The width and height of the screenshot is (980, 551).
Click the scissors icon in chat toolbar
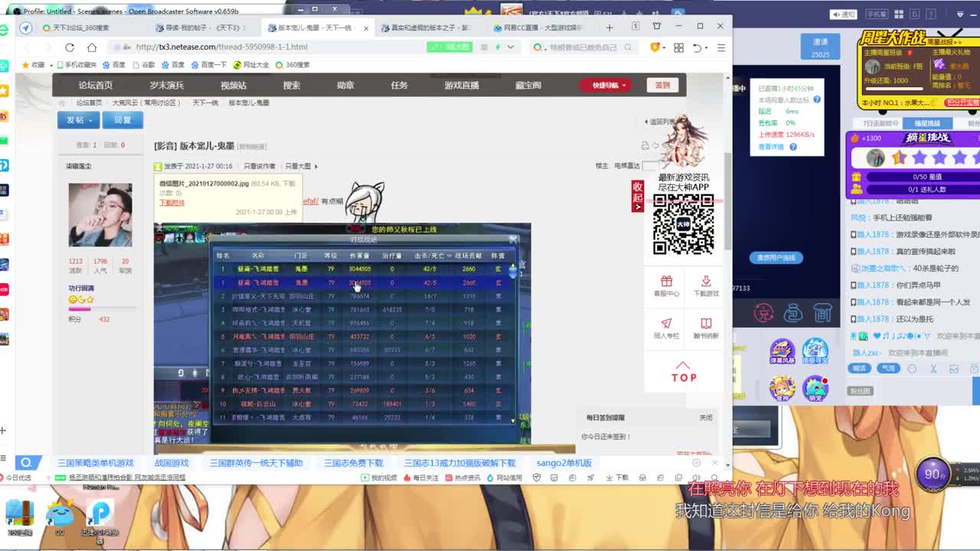click(x=933, y=368)
